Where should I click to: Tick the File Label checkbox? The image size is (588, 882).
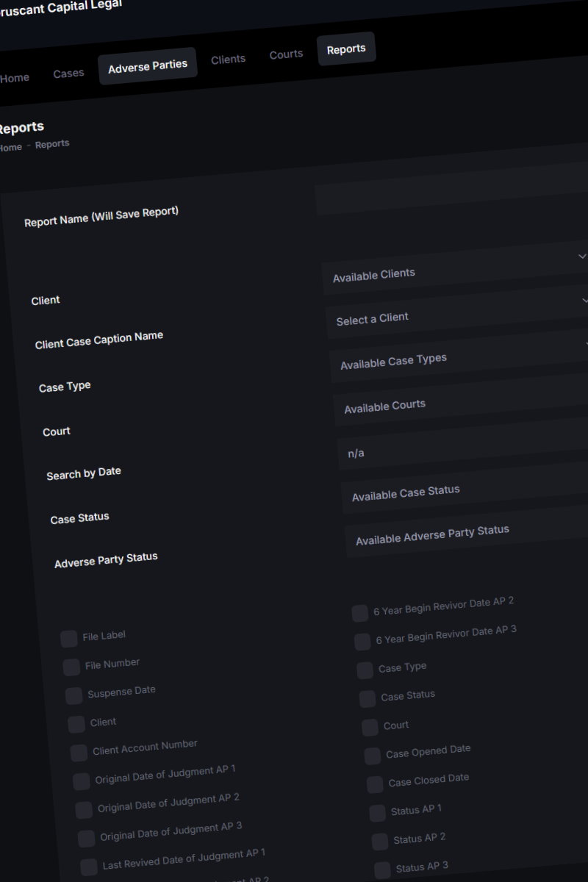(69, 639)
